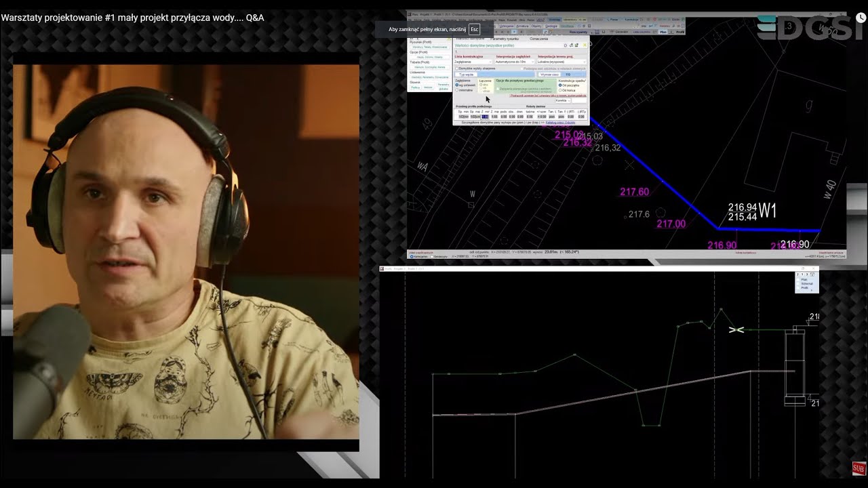Open the Korekta dropdown
868x488 pixels.
562,100
